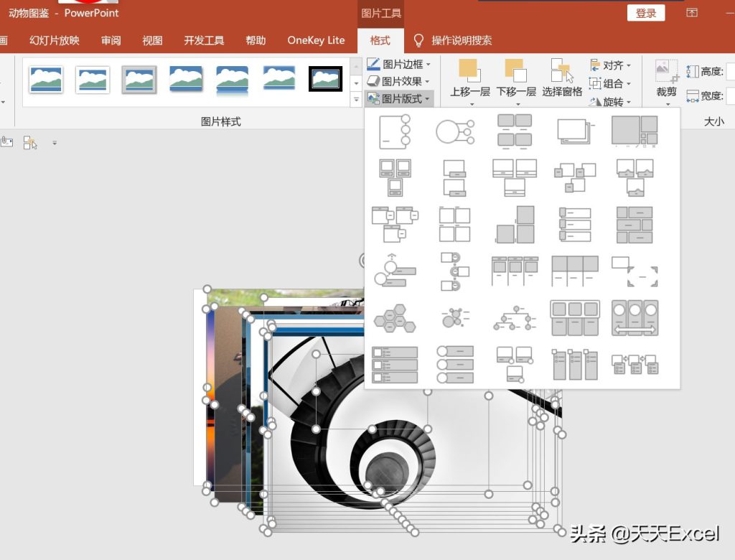735x560 pixels.
Task: Apply the black double frame picture style
Action: click(325, 79)
